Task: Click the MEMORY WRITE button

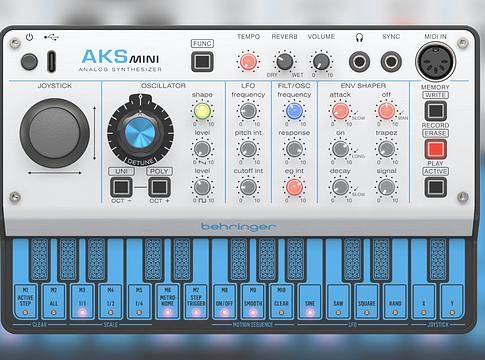Action: [435, 111]
